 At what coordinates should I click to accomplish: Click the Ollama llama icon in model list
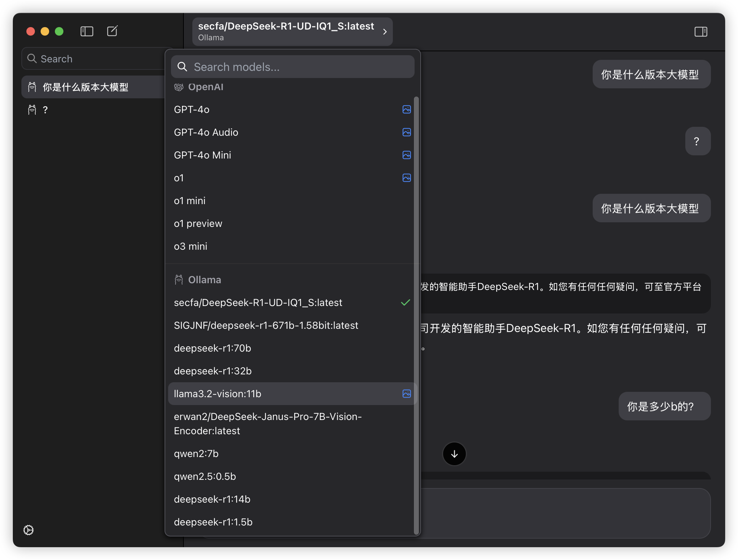(x=179, y=280)
